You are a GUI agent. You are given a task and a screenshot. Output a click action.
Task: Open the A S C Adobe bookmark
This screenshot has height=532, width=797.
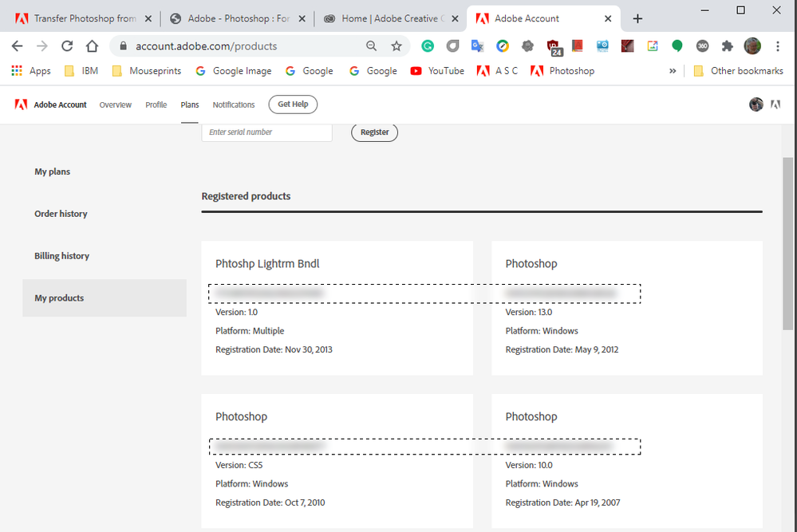click(x=497, y=71)
